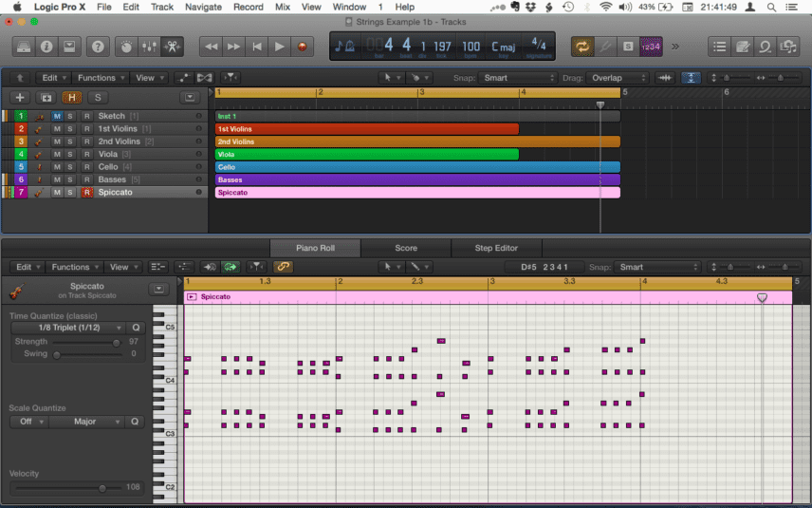Click the Rewind transport button
The image size is (812, 508).
[211, 47]
